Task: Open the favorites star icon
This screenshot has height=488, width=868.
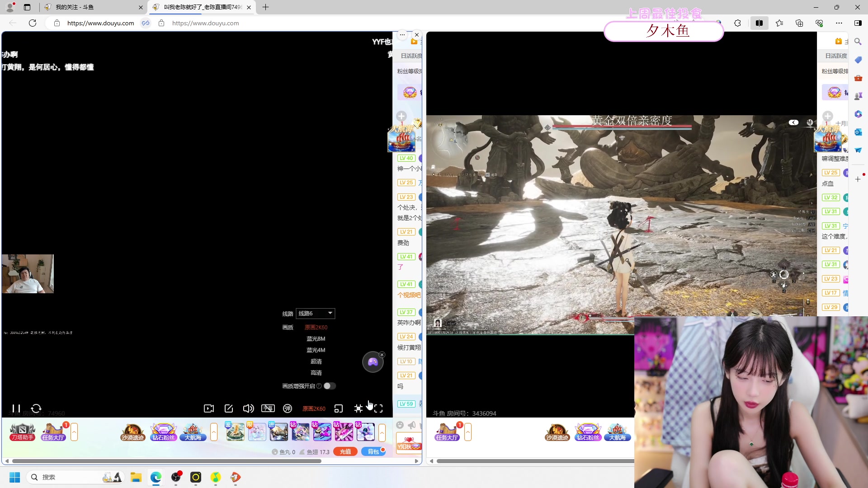Action: click(779, 23)
